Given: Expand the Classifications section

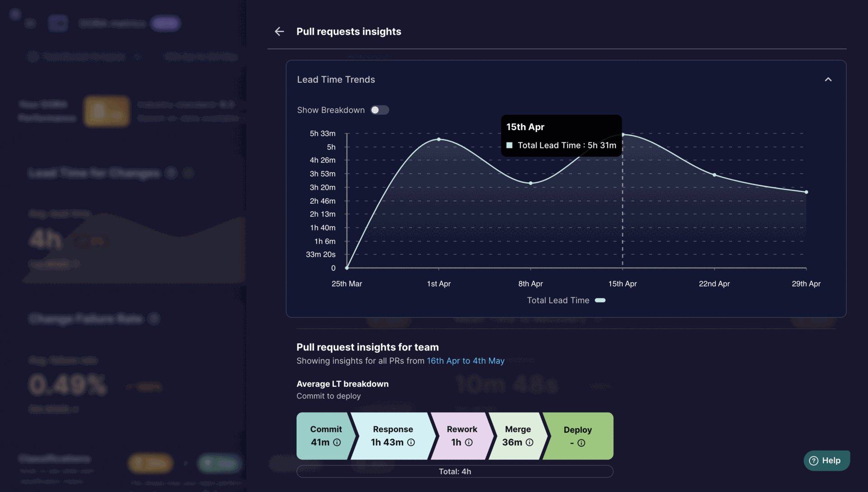Looking at the screenshot, I should click(54, 459).
